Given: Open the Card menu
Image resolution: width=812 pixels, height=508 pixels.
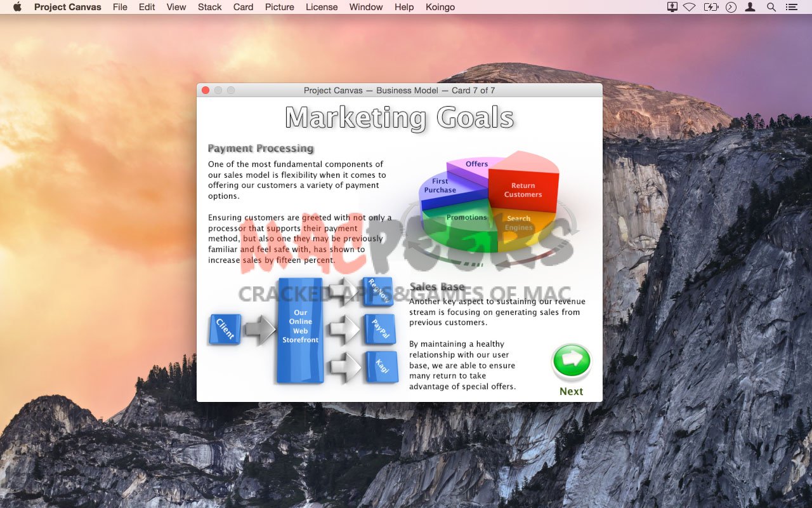Looking at the screenshot, I should click(x=243, y=7).
